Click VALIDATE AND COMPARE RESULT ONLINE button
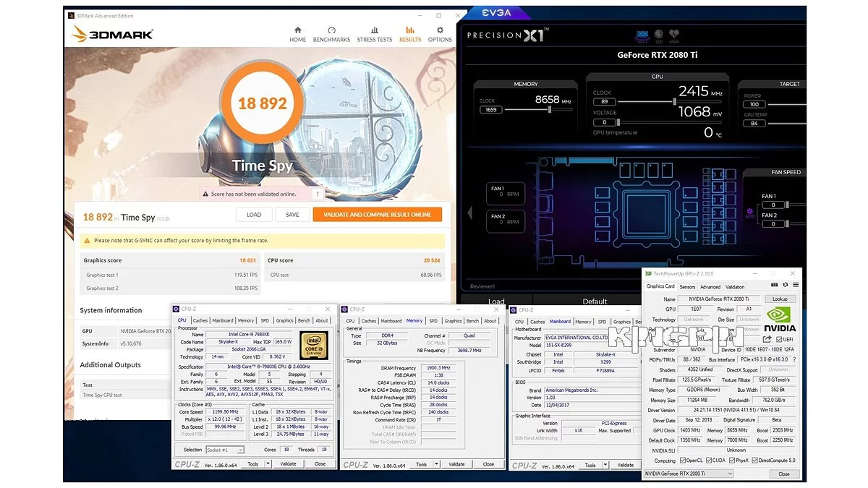Viewport: 868px width, 488px height. [x=377, y=215]
